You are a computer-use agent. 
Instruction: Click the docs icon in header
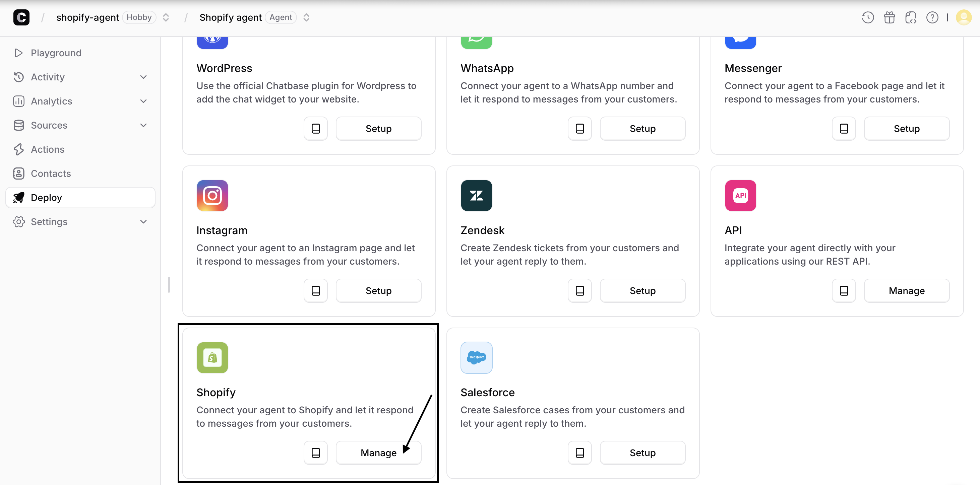(910, 17)
